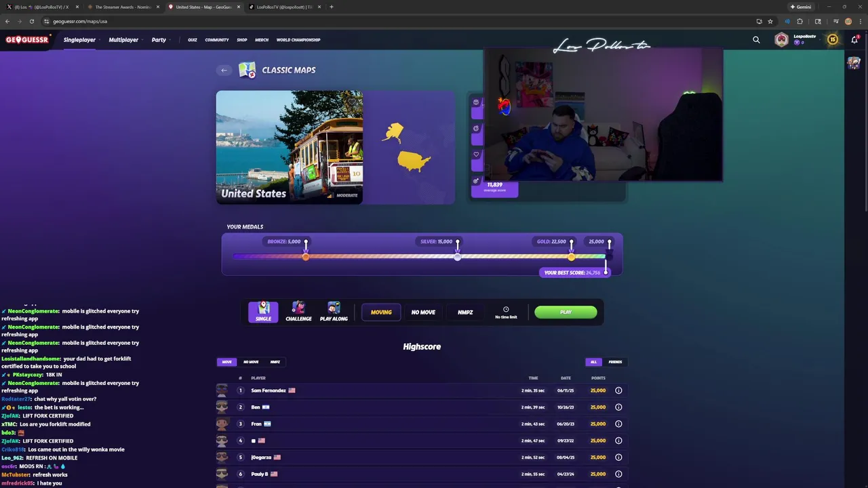868x488 pixels.
Task: Click the GeoGuessr logo in header
Action: 27,39
